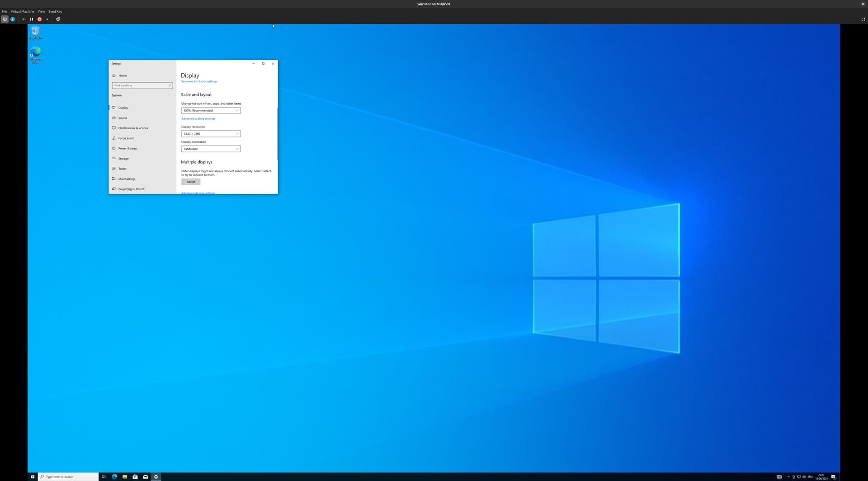Open Storage settings
868x481 pixels.
pyautogui.click(x=142, y=159)
